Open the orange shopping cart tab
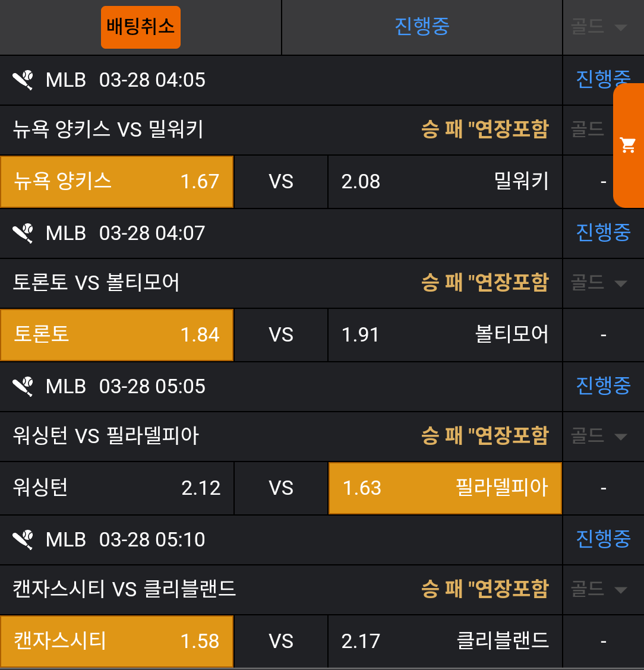The height and width of the screenshot is (670, 644). (628, 145)
